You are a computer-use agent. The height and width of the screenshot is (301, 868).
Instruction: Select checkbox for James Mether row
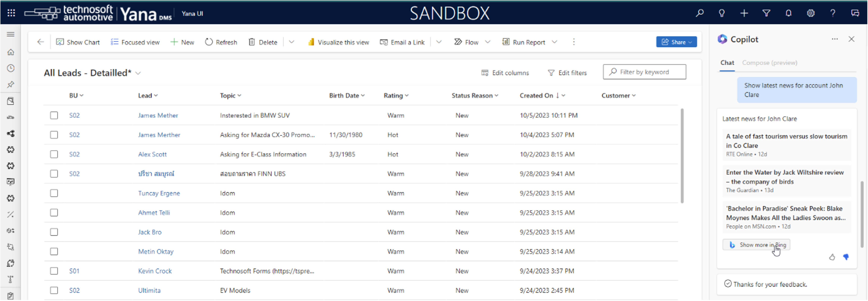tap(54, 115)
